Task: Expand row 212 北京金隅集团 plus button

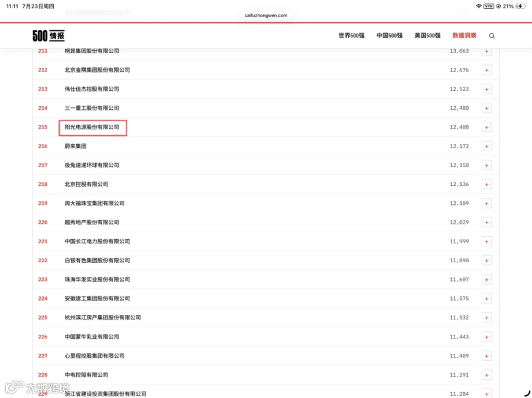Action: (x=486, y=70)
